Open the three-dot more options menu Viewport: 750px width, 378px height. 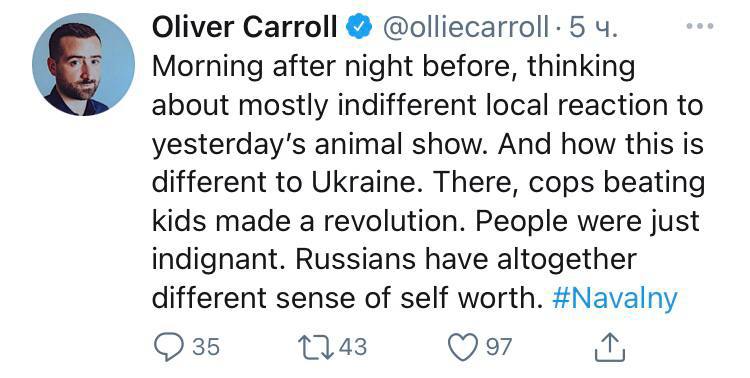(x=700, y=26)
